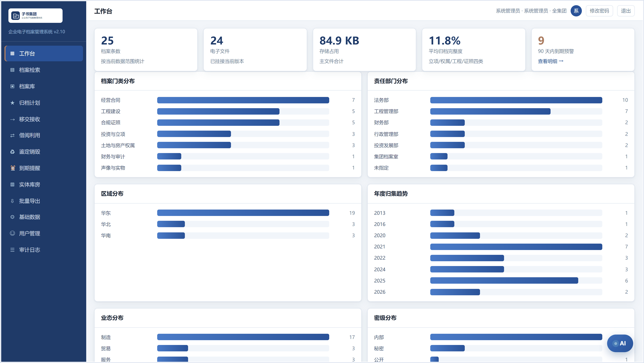This screenshot has height=363, width=644.
Task: Follow the 查看明细 → link
Action: (551, 61)
